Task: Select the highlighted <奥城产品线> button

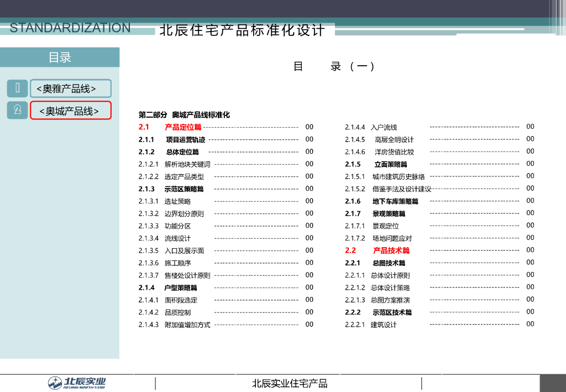Action: point(70,111)
